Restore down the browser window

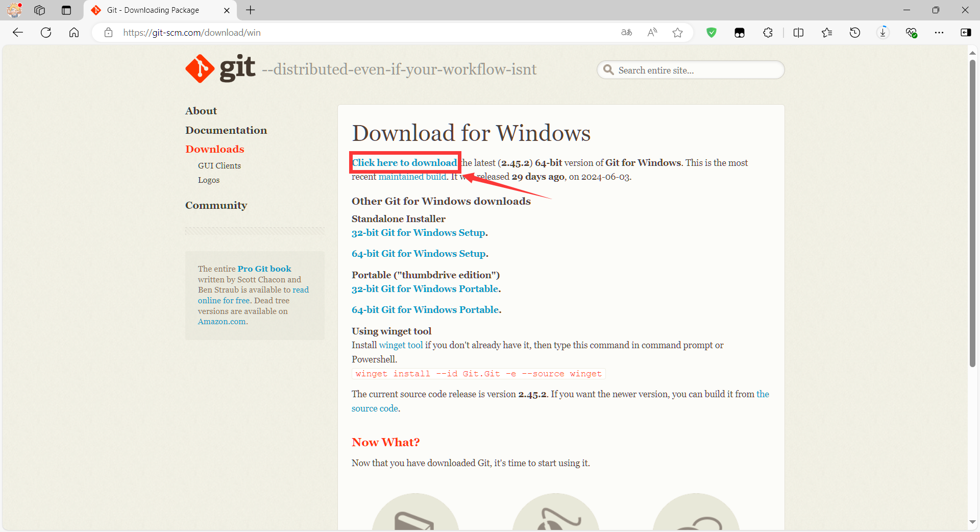coord(936,10)
